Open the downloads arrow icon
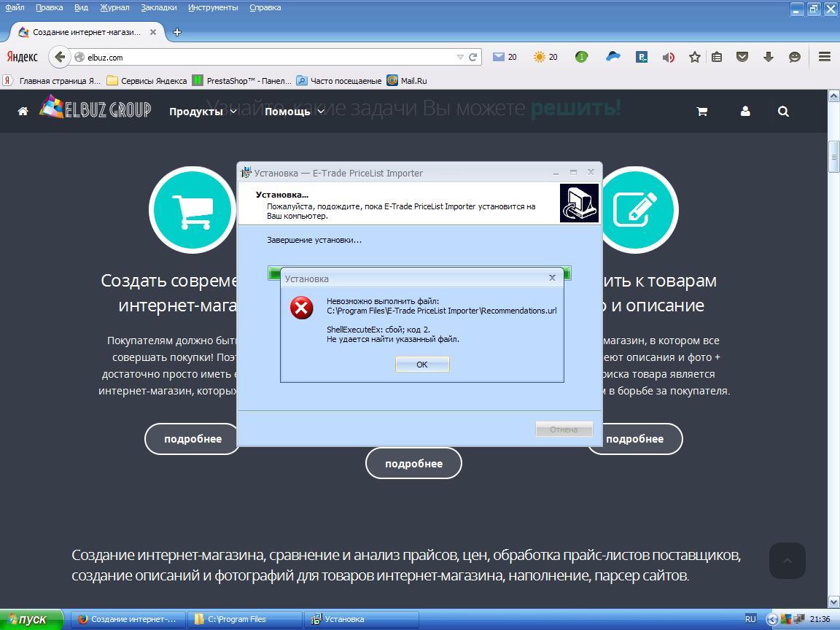Image resolution: width=840 pixels, height=630 pixels. pos(769,57)
